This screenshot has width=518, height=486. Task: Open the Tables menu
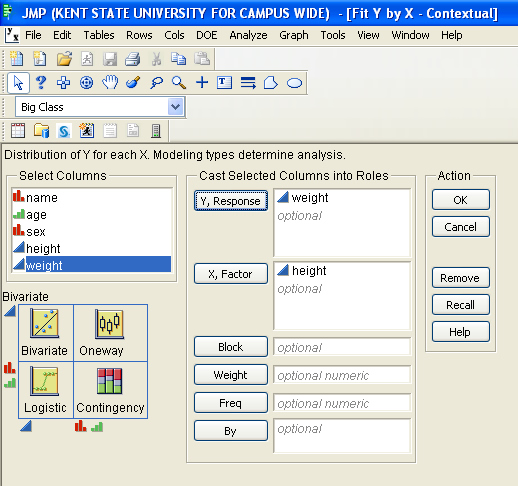pos(99,35)
